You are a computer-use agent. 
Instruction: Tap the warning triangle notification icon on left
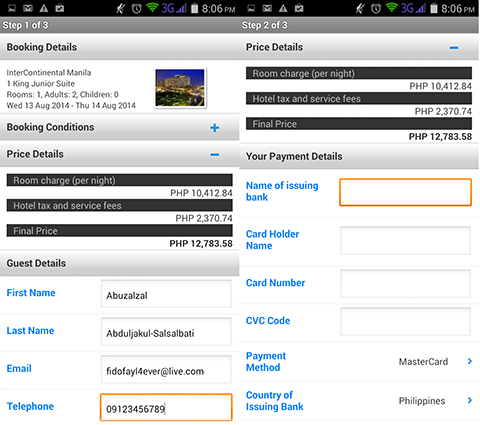tap(44, 8)
